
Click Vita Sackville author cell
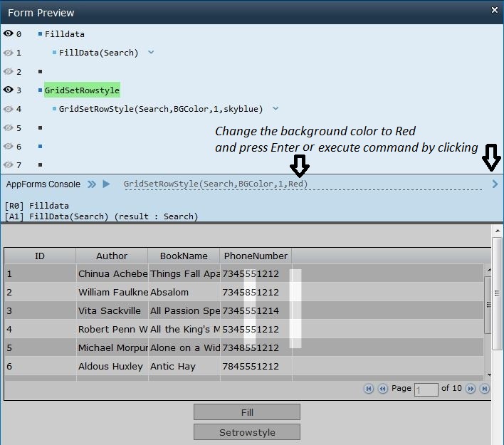click(112, 310)
